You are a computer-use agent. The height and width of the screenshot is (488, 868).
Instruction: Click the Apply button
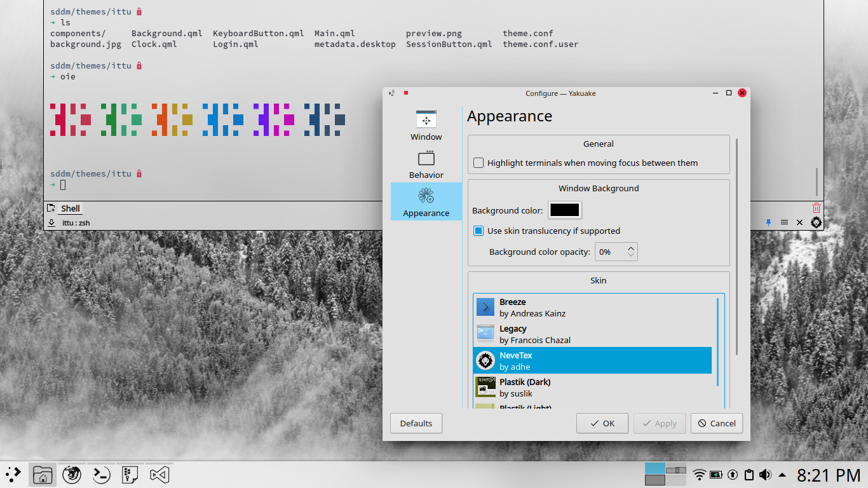660,423
